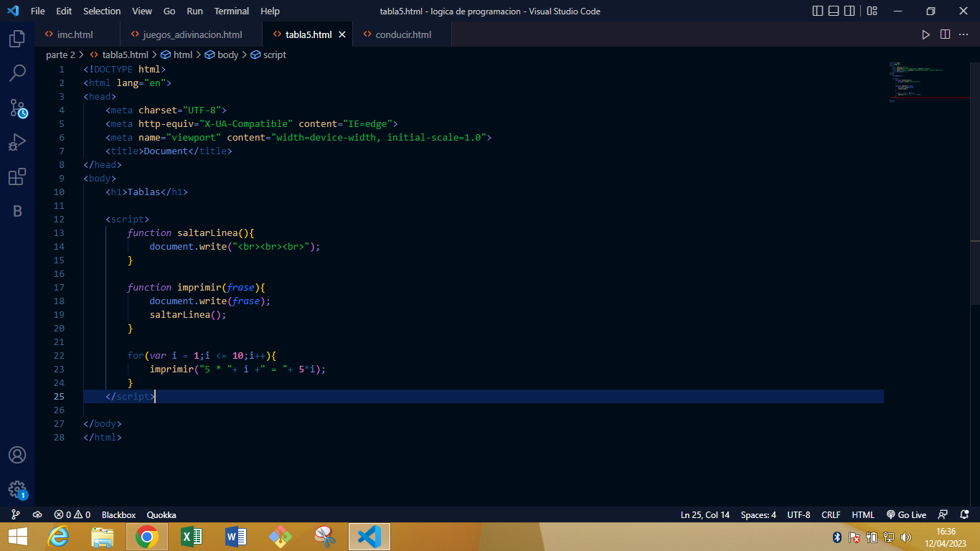Expand the tabla5.html breadcrumb
980x551 pixels.
[x=119, y=55]
